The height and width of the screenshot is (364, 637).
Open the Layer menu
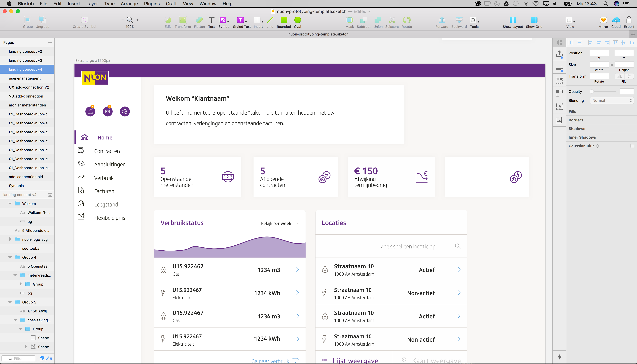coord(92,4)
